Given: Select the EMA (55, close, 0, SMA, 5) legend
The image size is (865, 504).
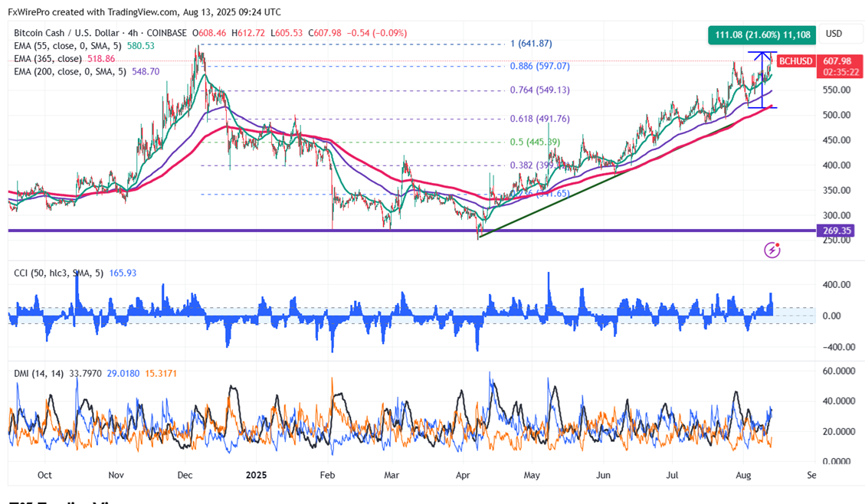Looking at the screenshot, I should 68,46.
